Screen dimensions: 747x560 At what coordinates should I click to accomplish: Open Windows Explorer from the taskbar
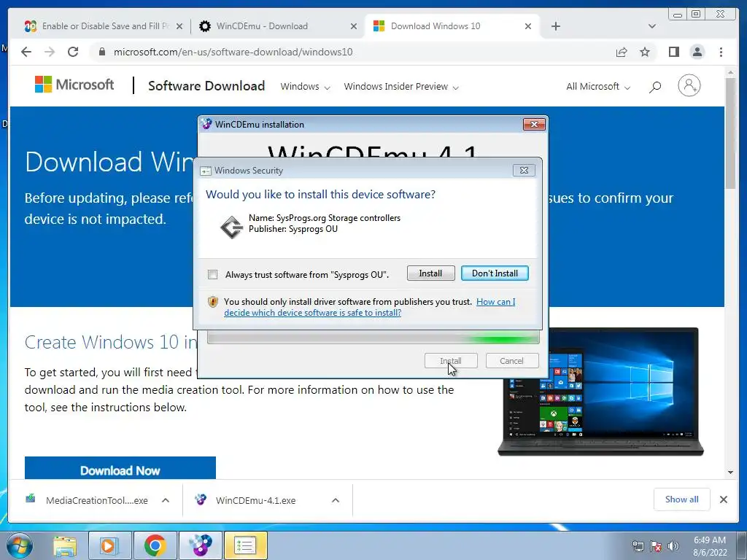pos(65,545)
